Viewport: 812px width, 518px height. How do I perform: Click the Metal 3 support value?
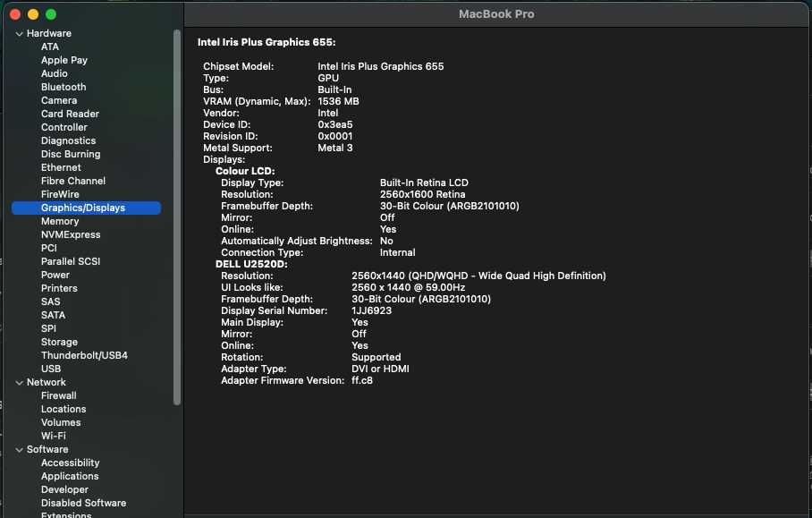[x=335, y=149]
